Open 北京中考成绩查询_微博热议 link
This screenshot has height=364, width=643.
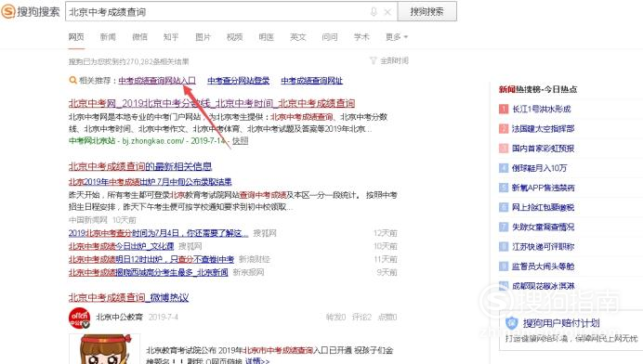coord(129,297)
